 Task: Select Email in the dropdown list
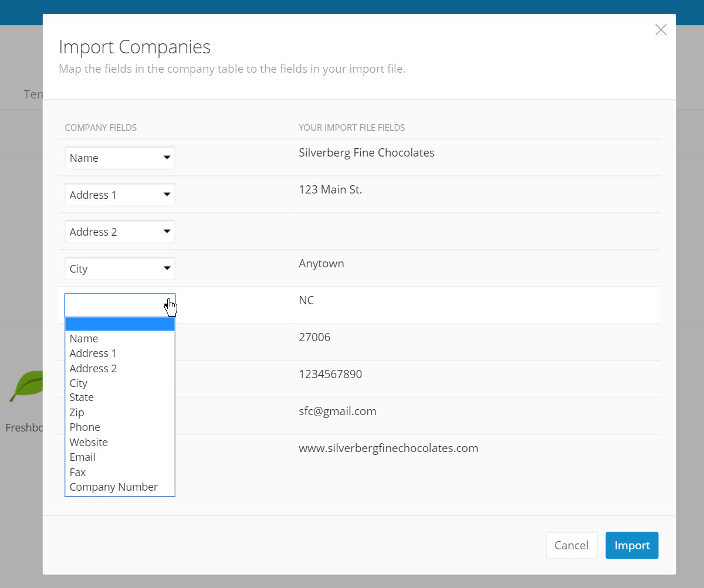(x=120, y=457)
